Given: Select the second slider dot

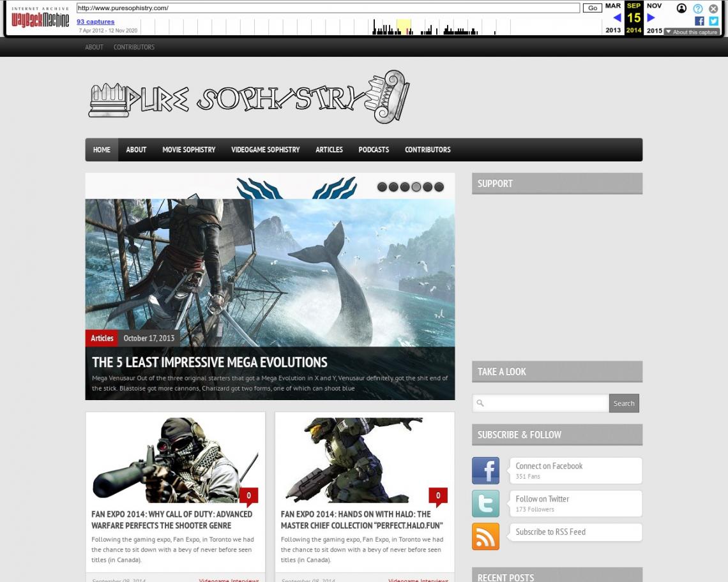Looking at the screenshot, I should [x=393, y=187].
